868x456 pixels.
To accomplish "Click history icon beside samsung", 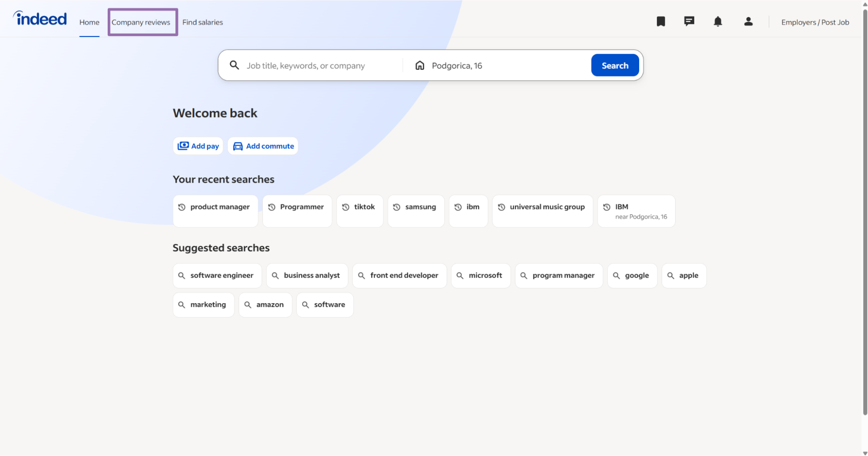I will point(396,207).
